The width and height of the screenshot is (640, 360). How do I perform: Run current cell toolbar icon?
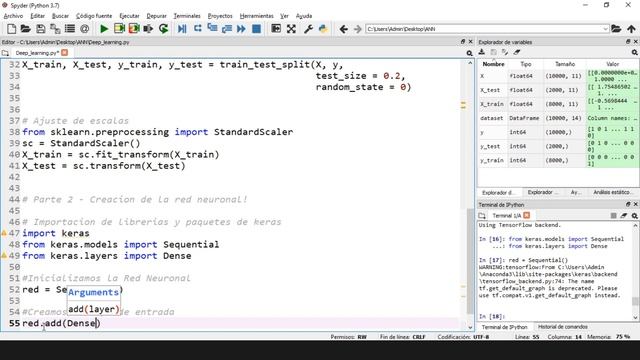119,29
